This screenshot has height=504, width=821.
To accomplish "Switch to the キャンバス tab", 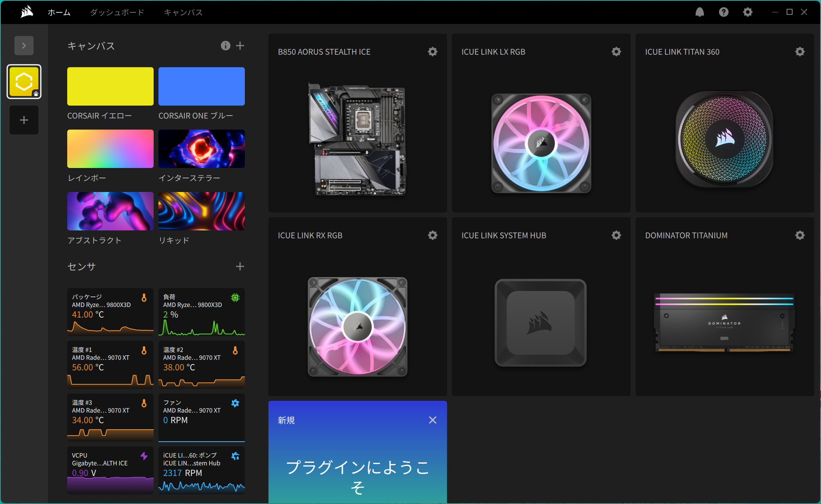I will click(183, 12).
